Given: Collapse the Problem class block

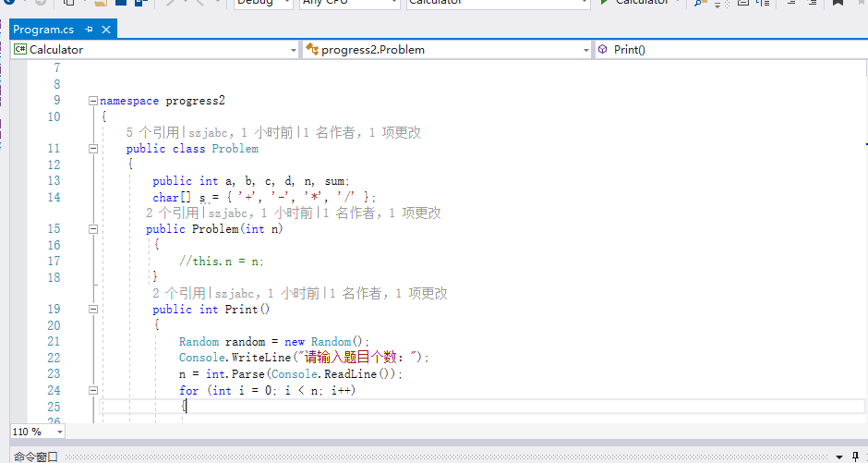Looking at the screenshot, I should (x=93, y=149).
